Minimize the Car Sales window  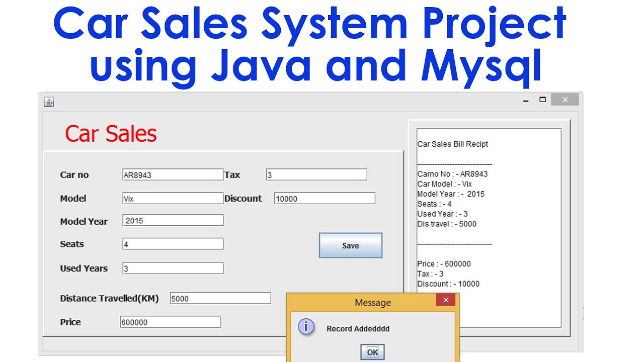tap(526, 100)
